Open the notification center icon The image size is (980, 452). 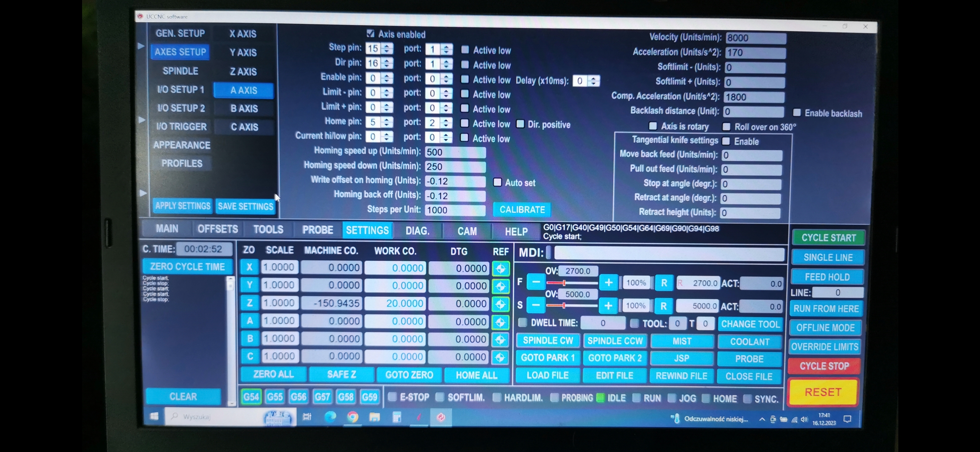pyautogui.click(x=847, y=419)
